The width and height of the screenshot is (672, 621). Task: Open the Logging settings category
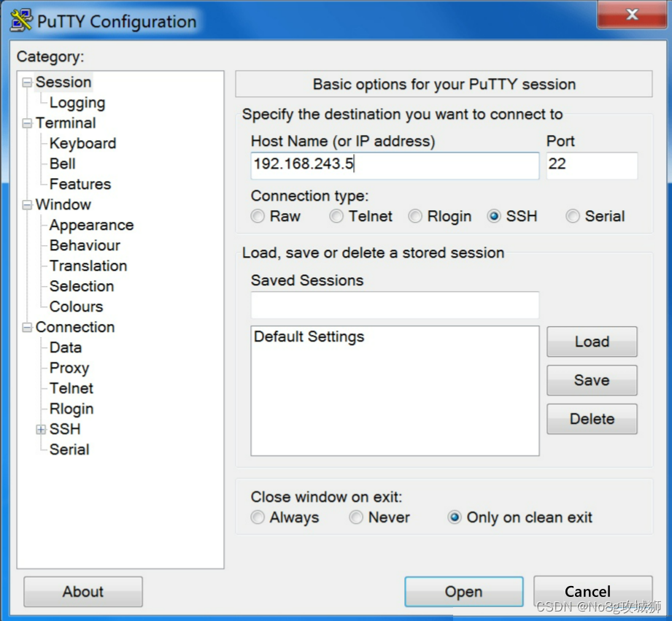[77, 103]
